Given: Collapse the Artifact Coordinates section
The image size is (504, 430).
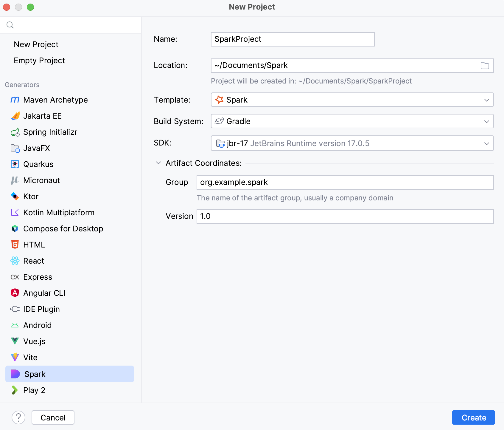Looking at the screenshot, I should point(158,163).
